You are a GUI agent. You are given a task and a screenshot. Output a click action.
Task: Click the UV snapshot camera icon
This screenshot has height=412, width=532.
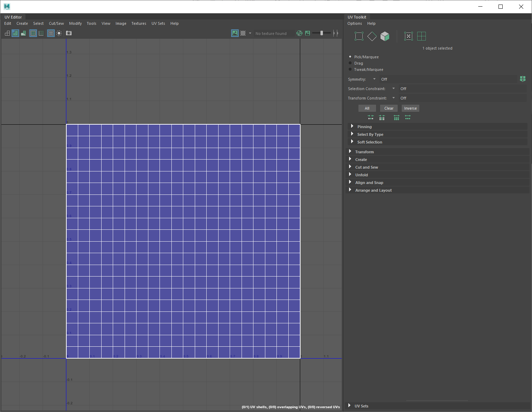[69, 33]
